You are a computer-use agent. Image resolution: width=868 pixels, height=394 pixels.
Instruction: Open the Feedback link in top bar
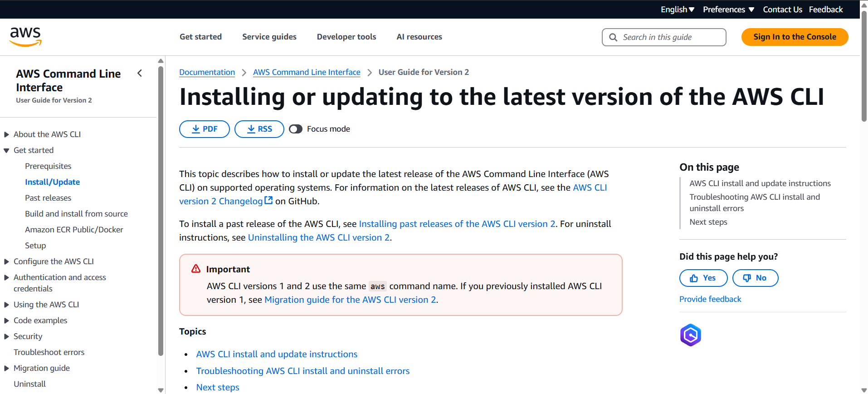tap(826, 10)
